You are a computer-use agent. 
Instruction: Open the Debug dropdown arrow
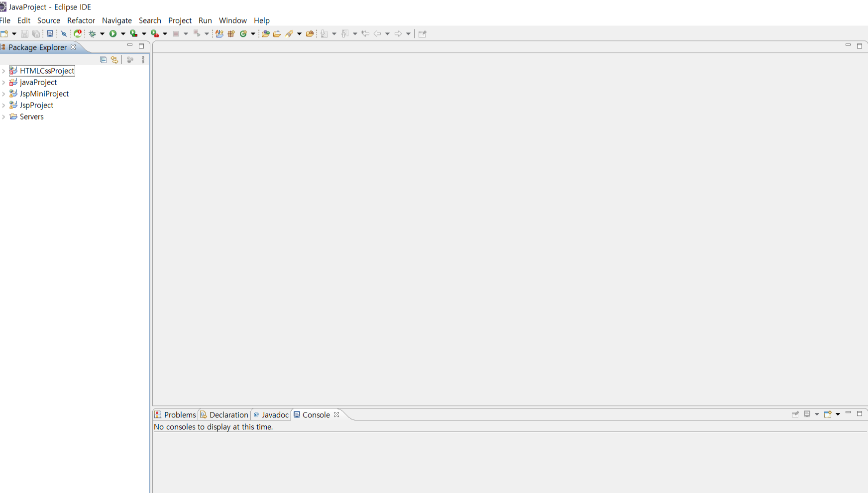(102, 34)
